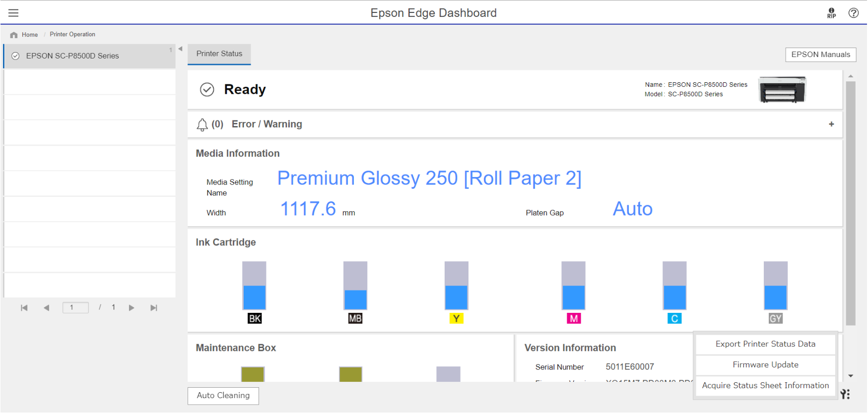Screen dimensions: 868x414
Task: Click the gray ink level gauge
Action: (x=776, y=286)
